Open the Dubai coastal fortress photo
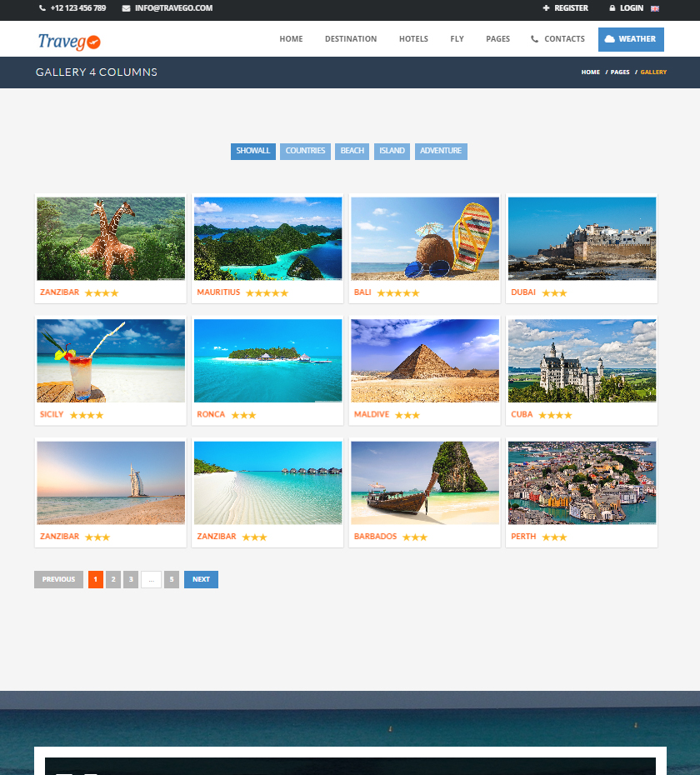The image size is (700, 775). tap(582, 238)
